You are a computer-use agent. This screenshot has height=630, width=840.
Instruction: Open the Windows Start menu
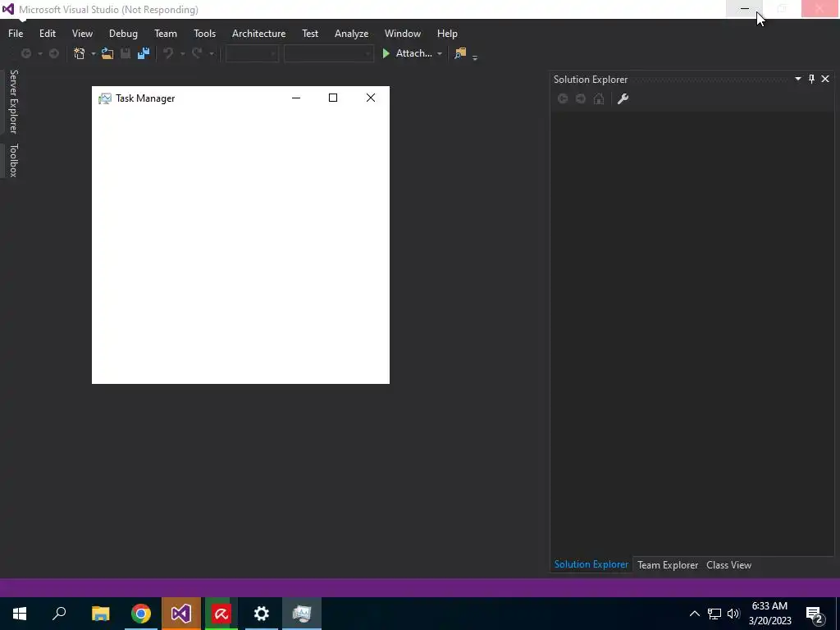[20, 614]
